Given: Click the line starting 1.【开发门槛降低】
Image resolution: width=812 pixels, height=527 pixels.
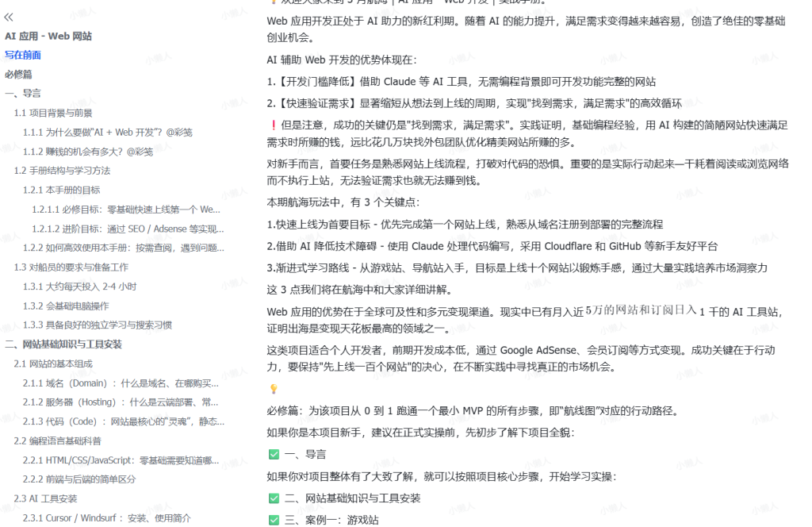Looking at the screenshot, I should [x=462, y=82].
